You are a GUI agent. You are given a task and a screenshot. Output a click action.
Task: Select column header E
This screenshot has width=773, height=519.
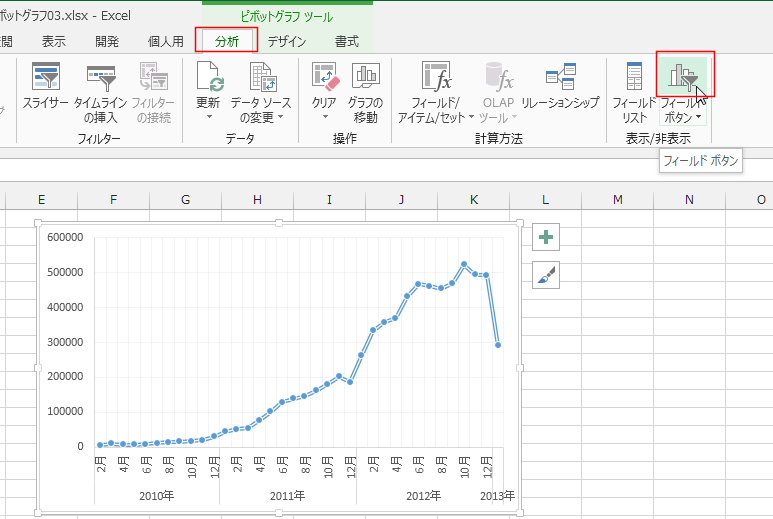(x=41, y=200)
